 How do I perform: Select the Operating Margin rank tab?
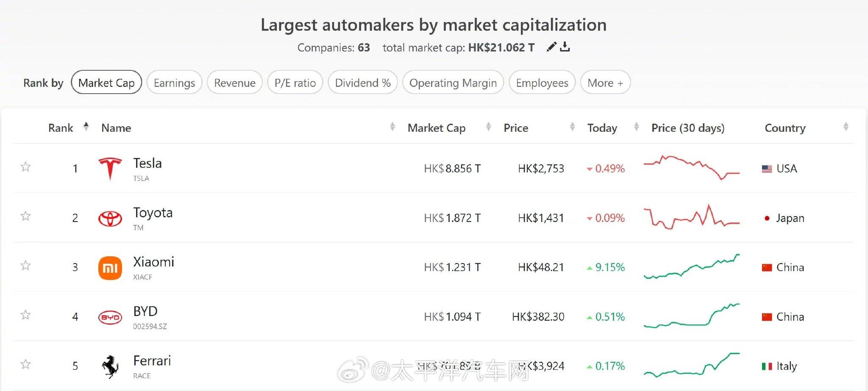tap(453, 83)
